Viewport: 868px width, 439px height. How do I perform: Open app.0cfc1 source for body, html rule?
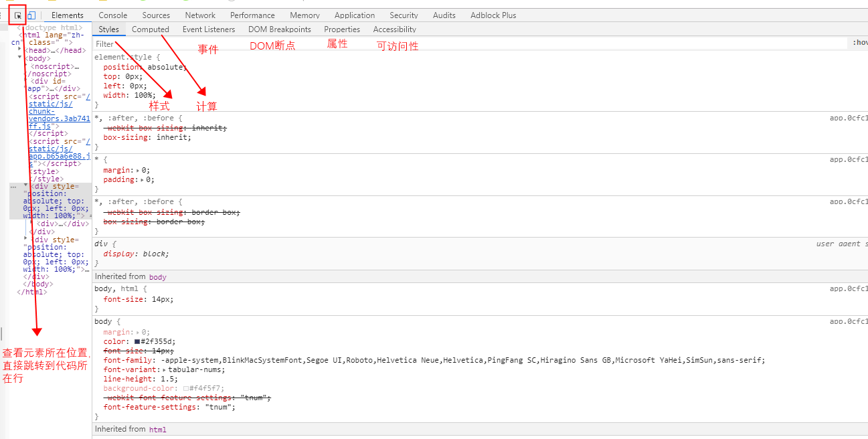[849, 289]
